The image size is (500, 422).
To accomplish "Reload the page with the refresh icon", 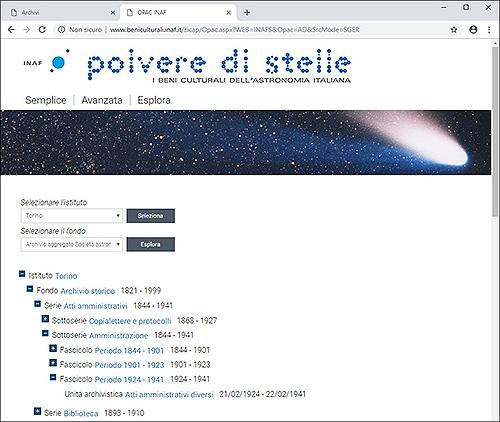I will (42, 30).
